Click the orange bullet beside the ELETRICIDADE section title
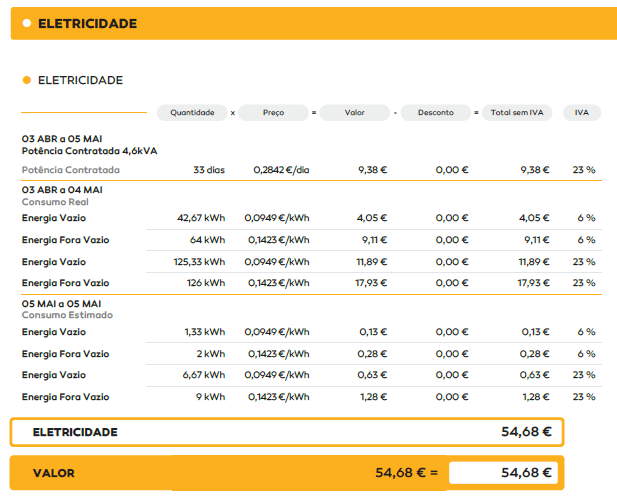The image size is (617, 498). [x=27, y=80]
